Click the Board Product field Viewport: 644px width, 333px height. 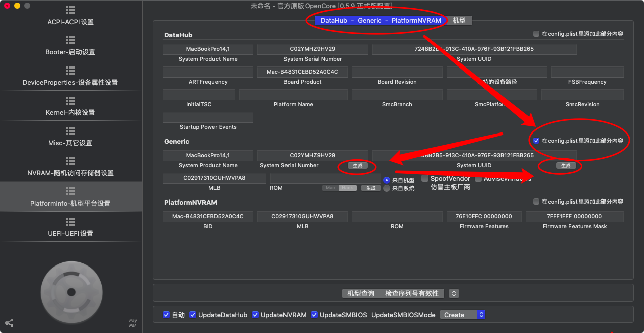[303, 72]
